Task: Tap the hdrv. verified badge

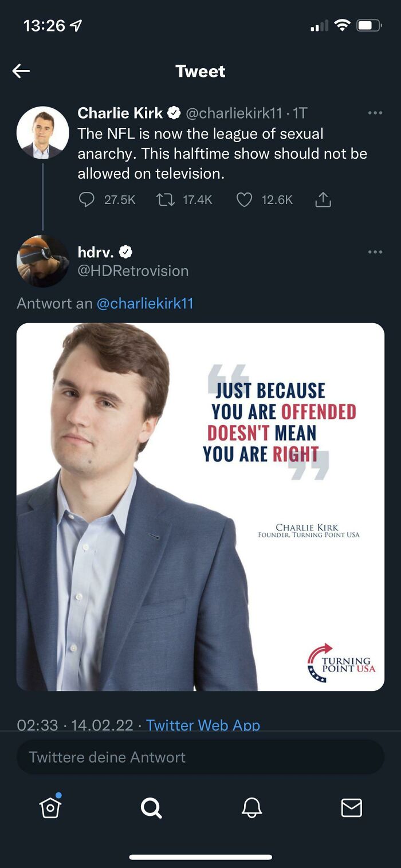Action: point(125,252)
